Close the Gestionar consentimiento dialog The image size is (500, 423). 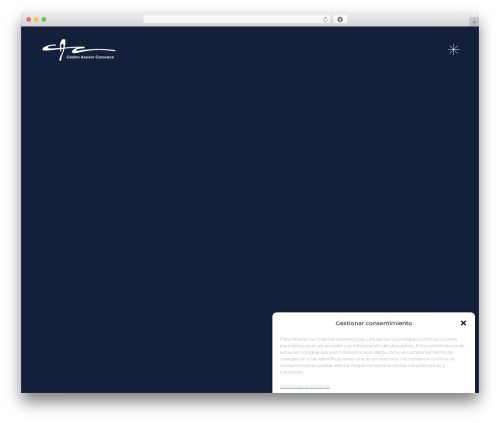click(463, 323)
